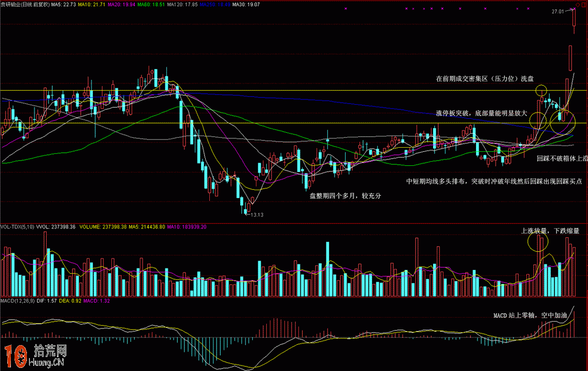Click the DEA: 0.92 value

pyautogui.click(x=70, y=301)
